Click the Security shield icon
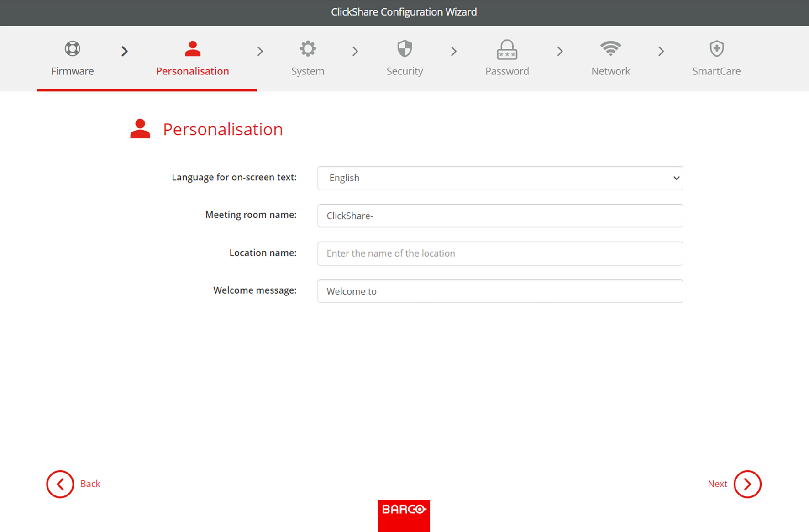The image size is (809, 532). pyautogui.click(x=404, y=48)
